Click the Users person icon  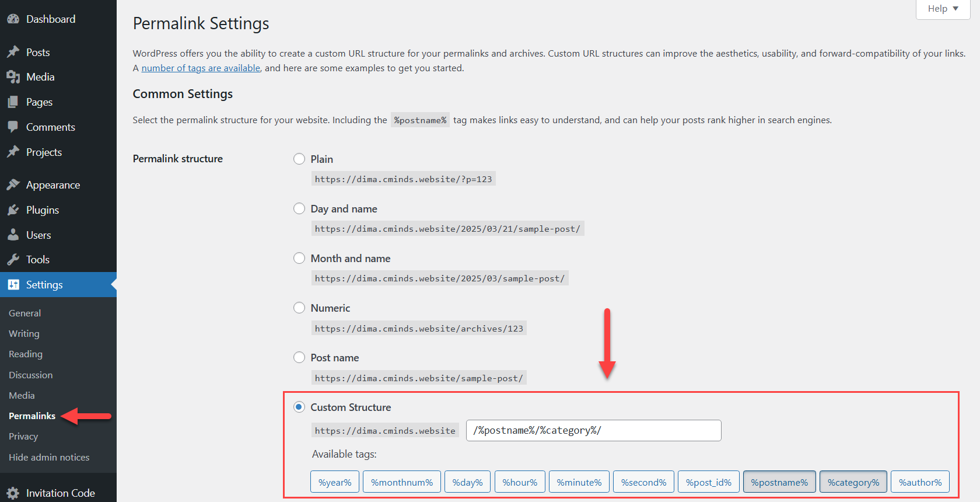pyautogui.click(x=13, y=235)
